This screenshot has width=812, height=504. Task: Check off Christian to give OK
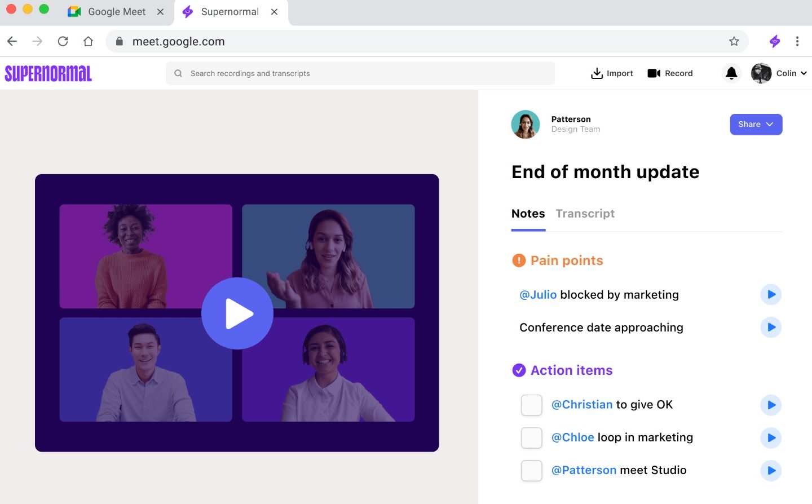point(531,405)
